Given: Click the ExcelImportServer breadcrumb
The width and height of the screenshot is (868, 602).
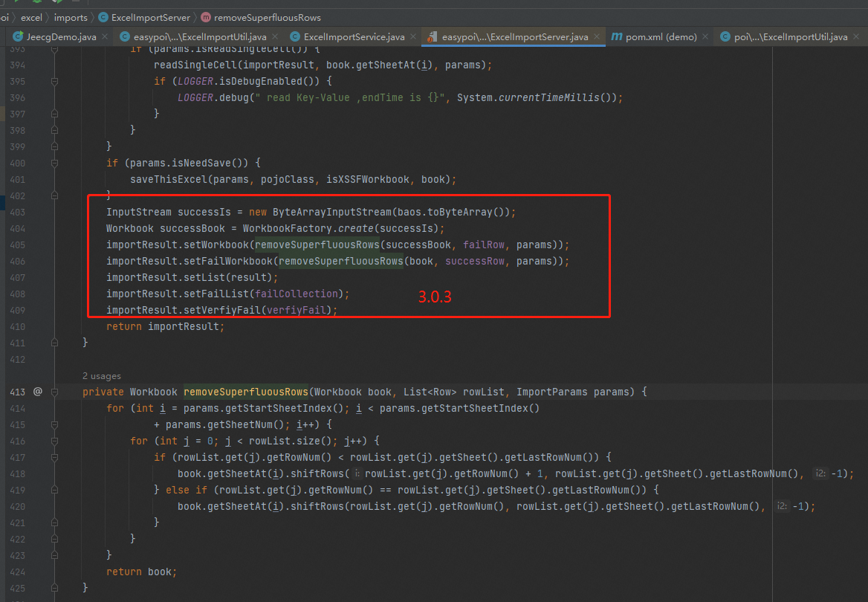Looking at the screenshot, I should click(151, 17).
